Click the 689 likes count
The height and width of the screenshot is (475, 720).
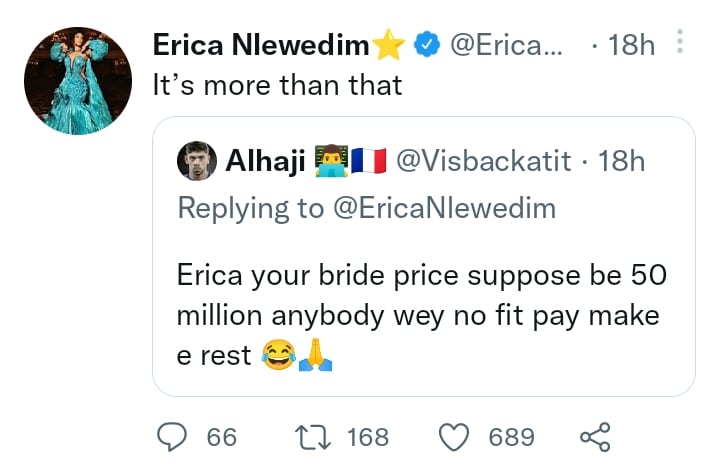[511, 437]
